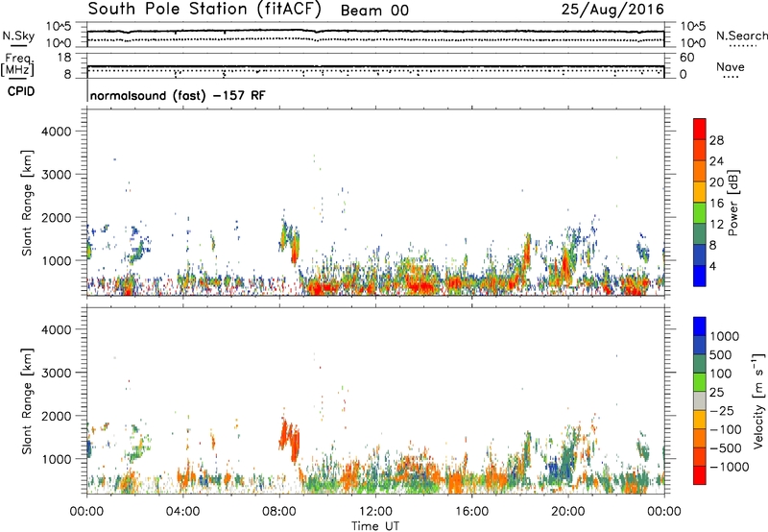768x532 pixels.
Task: Click the dark blue velocity patch near 19:30 UT
Action: coord(555,470)
